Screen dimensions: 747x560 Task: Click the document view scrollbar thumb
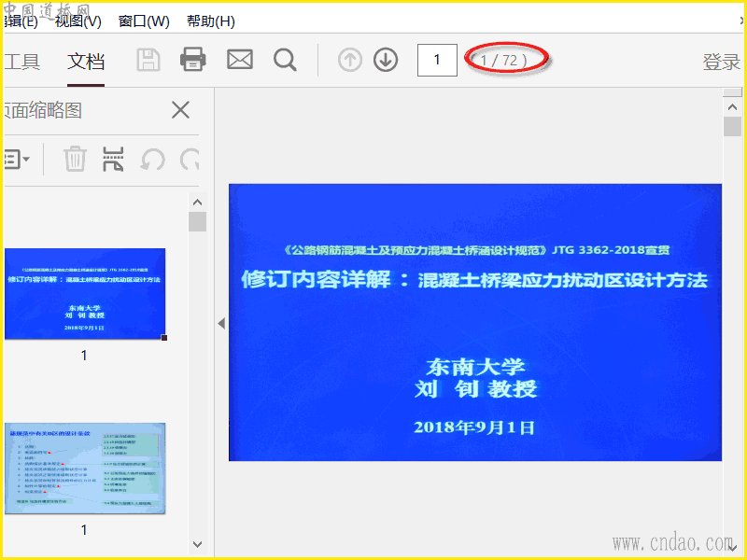(733, 127)
